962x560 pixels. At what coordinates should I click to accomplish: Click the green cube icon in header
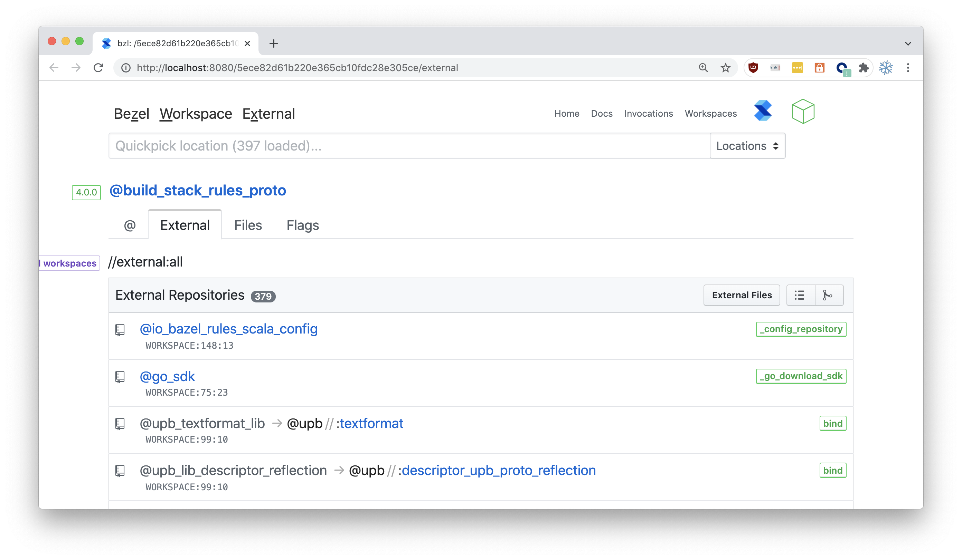coord(803,111)
